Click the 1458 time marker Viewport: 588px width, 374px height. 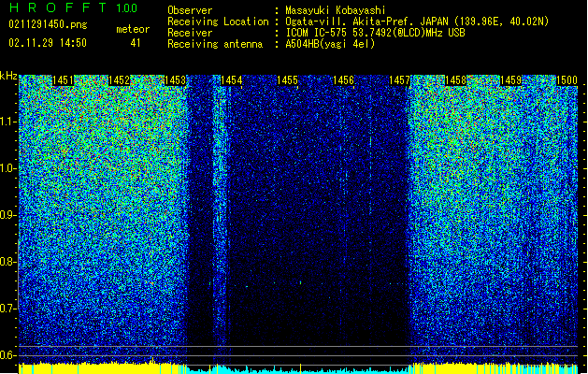(455, 80)
